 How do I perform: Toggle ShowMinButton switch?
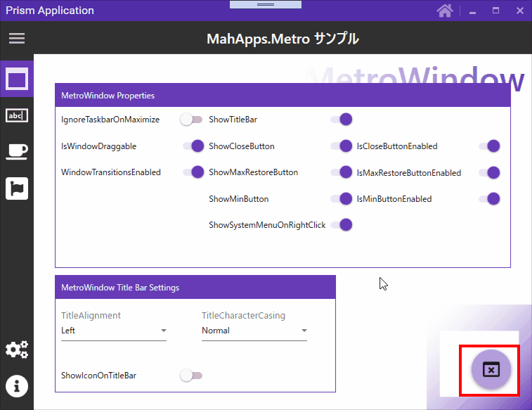tap(342, 198)
